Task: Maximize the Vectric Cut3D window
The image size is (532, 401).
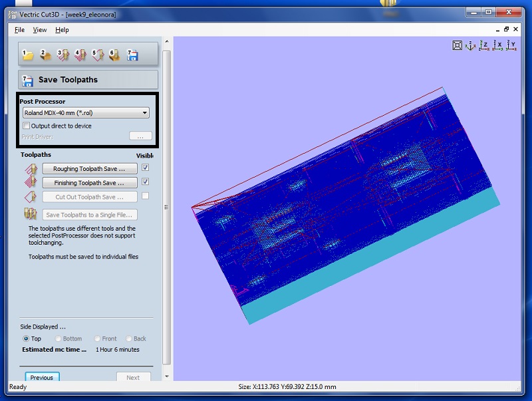Action: (489, 13)
